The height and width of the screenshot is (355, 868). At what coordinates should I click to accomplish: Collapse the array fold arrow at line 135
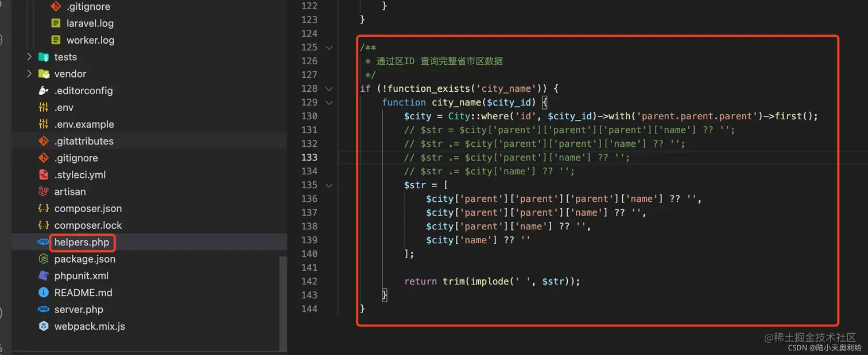329,185
